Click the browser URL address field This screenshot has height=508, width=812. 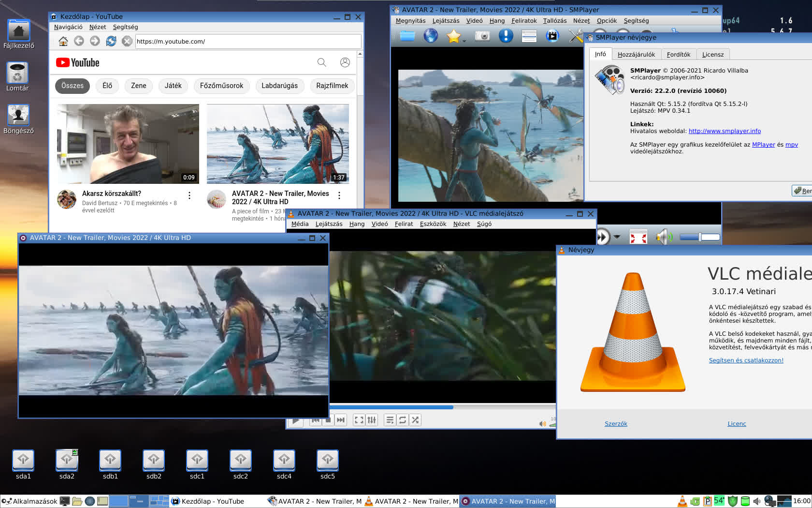point(248,41)
